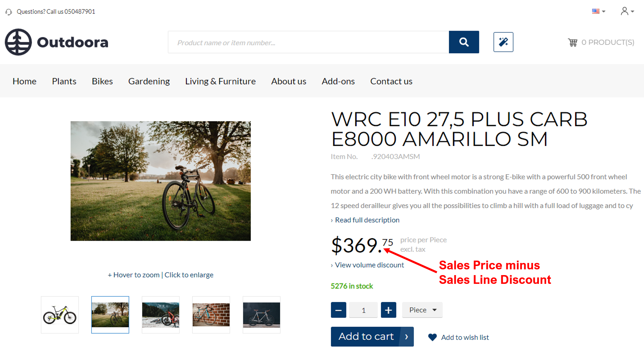Click the heart wish list icon
This screenshot has height=356, width=644.
coord(432,337)
